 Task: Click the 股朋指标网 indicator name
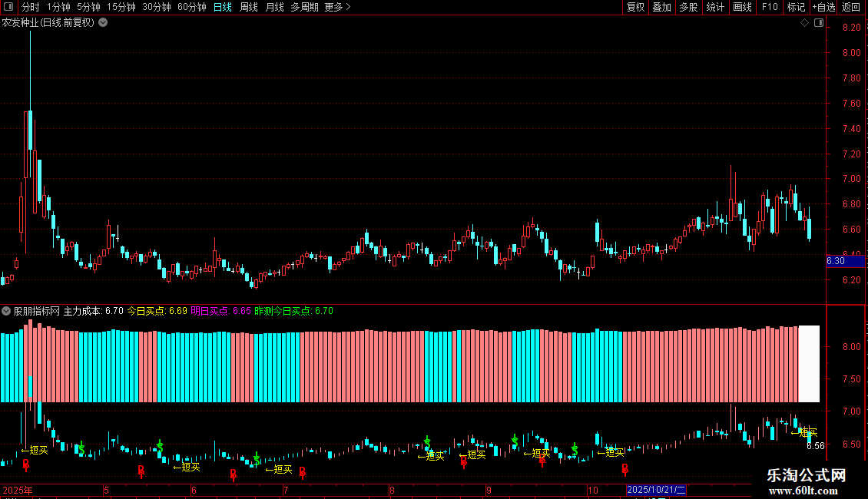tap(37, 311)
